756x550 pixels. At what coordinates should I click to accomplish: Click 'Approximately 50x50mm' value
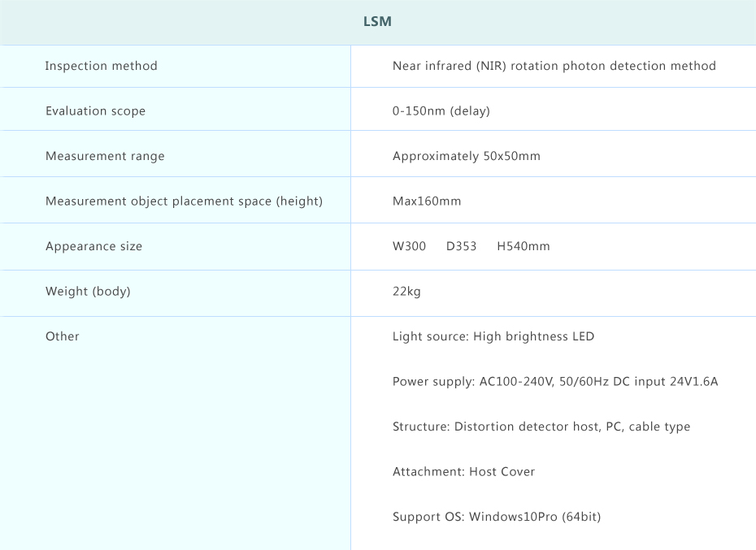467,156
